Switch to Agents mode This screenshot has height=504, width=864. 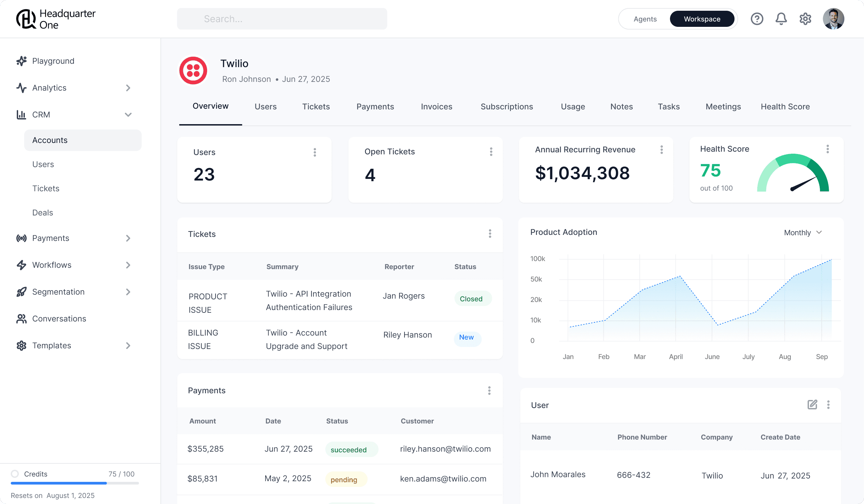tap(645, 19)
